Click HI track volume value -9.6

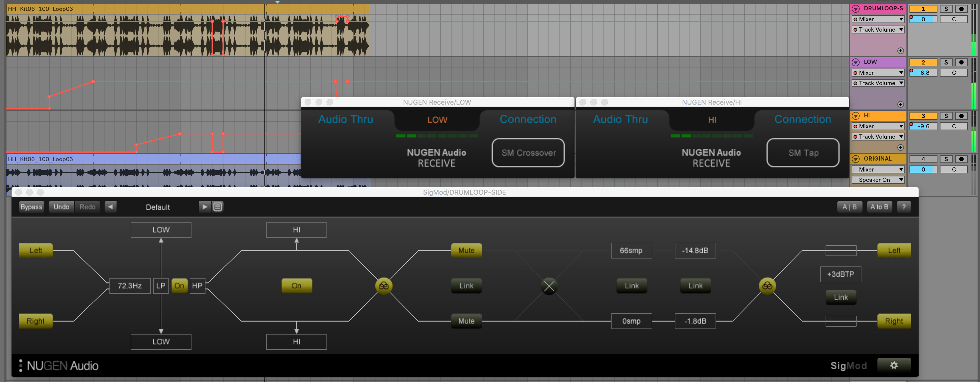(923, 126)
